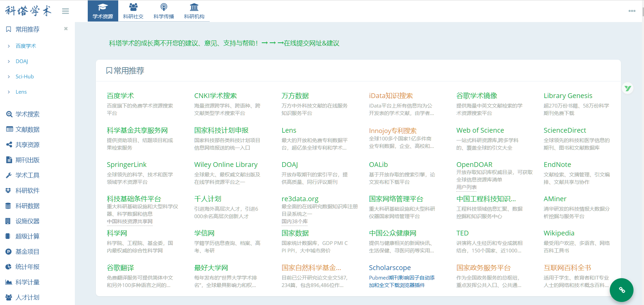This screenshot has width=644, height=305.
Task: Click the 统计年报 pie chart icon in sidebar
Action: coord(8,267)
